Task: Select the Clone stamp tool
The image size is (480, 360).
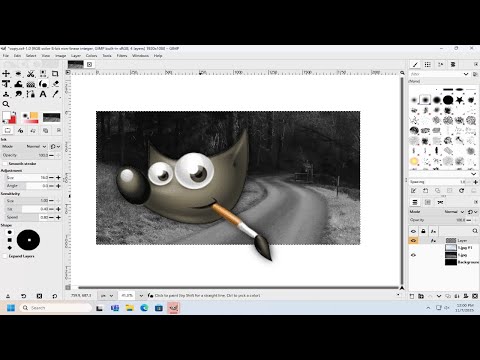Action: click(6, 94)
